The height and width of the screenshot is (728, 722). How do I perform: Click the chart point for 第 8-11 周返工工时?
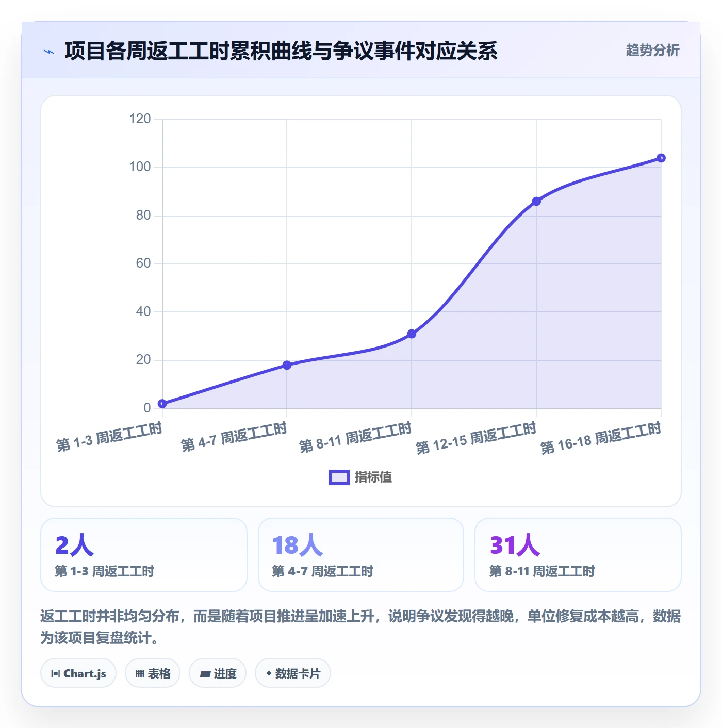pyautogui.click(x=412, y=334)
